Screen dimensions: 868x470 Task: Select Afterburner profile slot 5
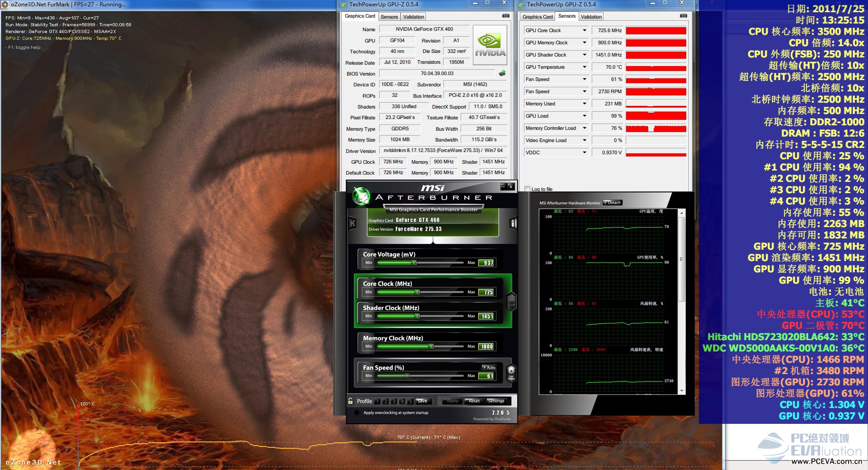[x=410, y=401]
